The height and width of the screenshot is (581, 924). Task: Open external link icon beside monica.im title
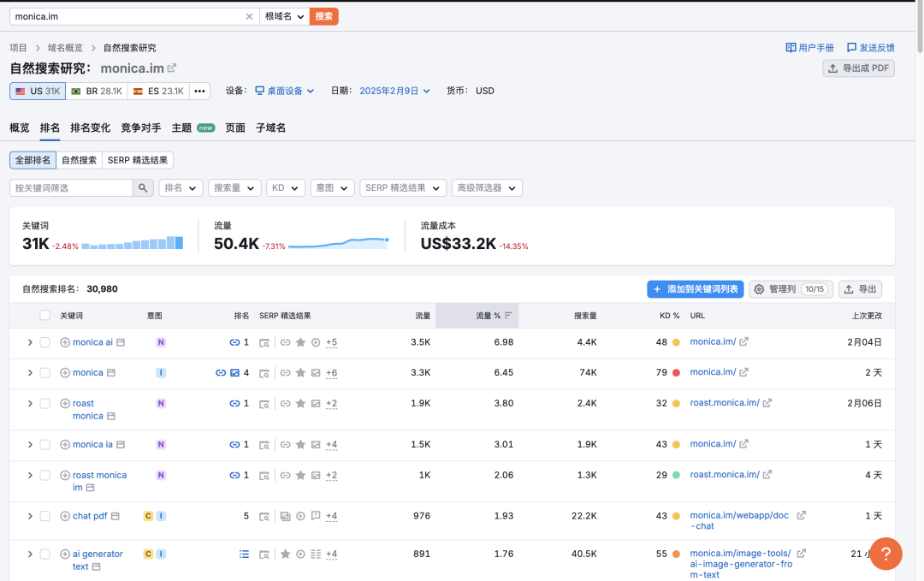point(172,68)
